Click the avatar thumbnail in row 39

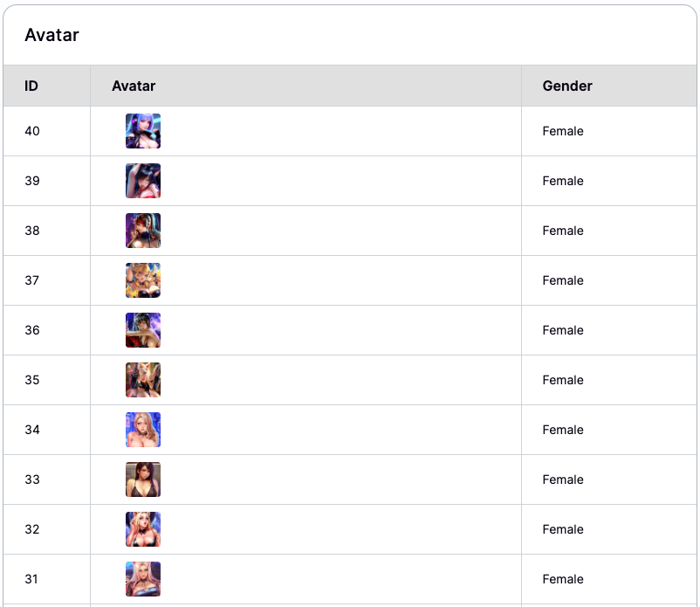coord(143,181)
